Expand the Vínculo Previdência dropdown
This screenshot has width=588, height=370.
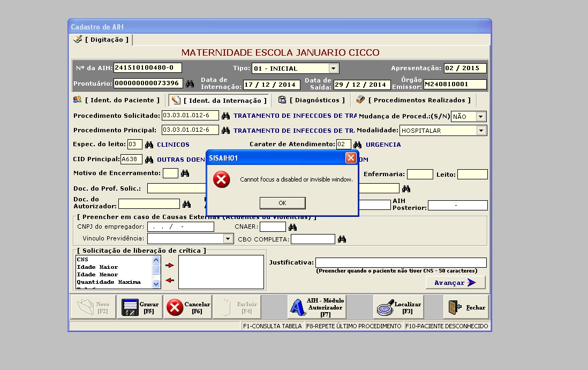[x=228, y=239]
